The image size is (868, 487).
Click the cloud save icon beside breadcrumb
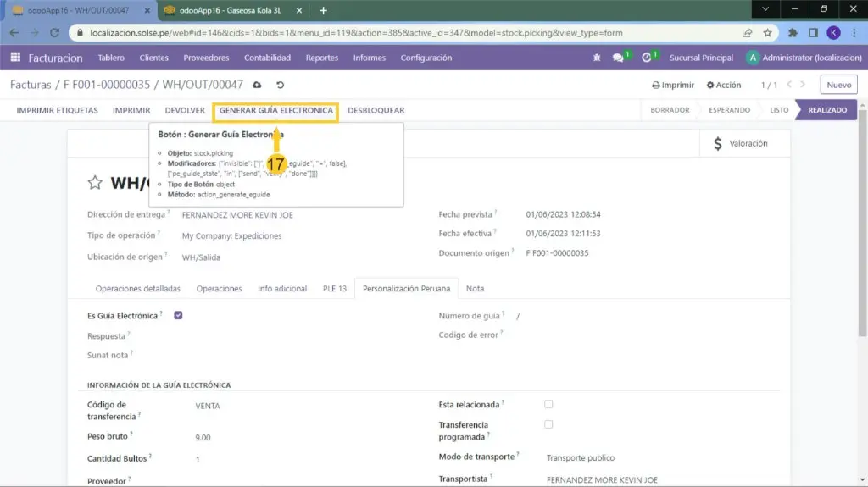[258, 85]
